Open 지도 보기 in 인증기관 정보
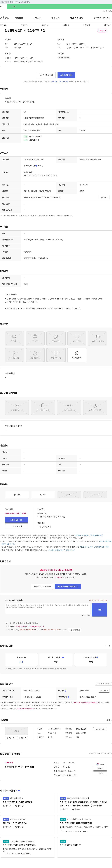The width and height of the screenshot is (112, 868). coord(104,690)
